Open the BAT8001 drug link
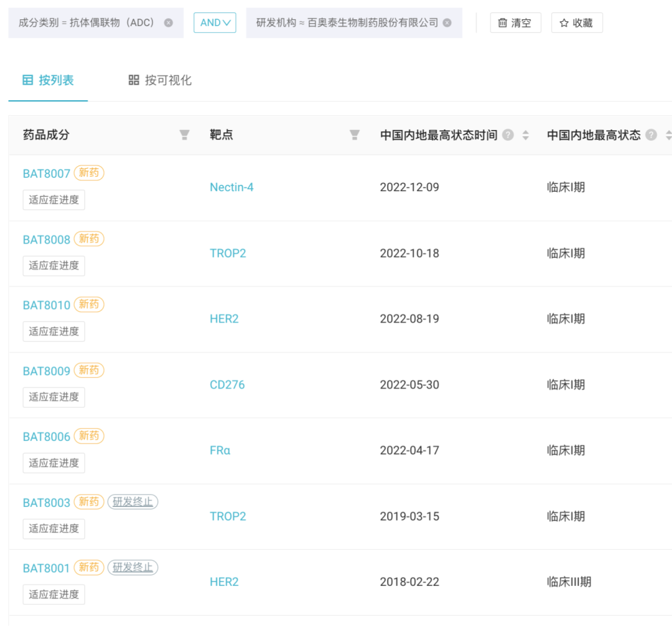The image size is (672, 637). click(x=46, y=568)
